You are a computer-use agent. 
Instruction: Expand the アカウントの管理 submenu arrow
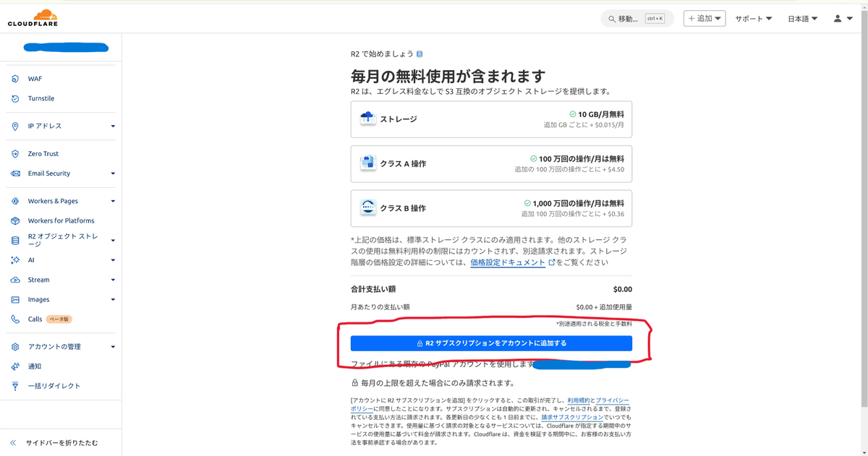click(x=113, y=347)
